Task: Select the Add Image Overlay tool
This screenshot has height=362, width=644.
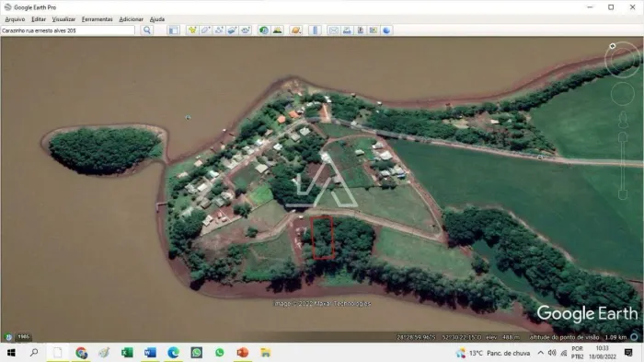Action: click(232, 30)
